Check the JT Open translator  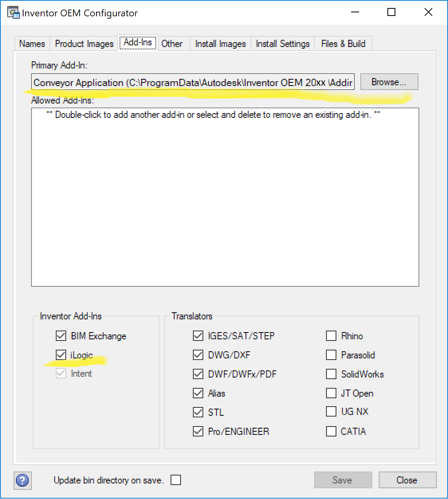(331, 393)
